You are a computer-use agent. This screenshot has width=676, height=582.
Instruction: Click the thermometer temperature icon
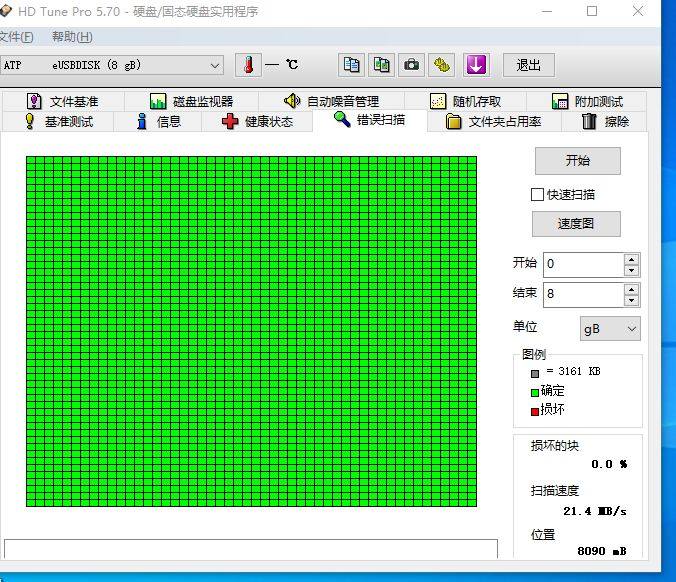click(248, 65)
